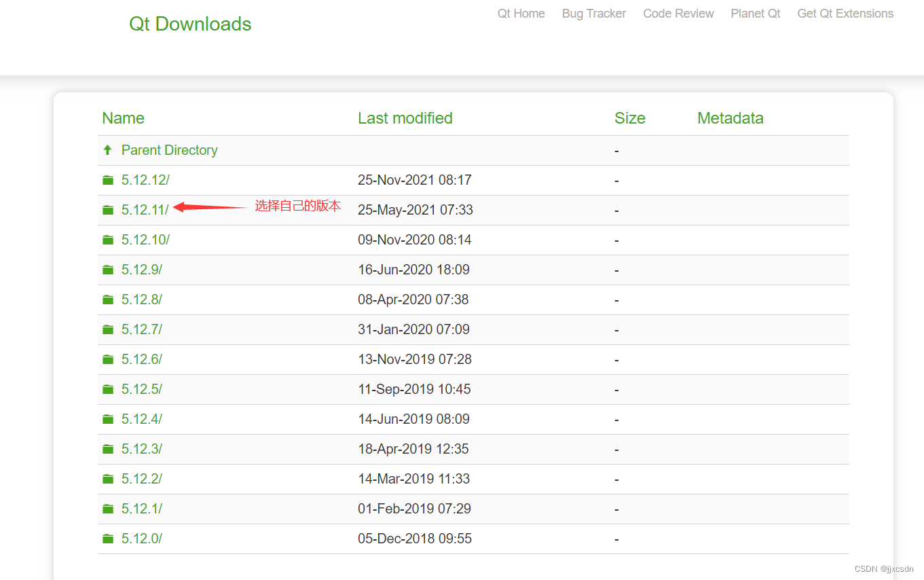Browse the 5.12.3/ directory link
The image size is (924, 580).
(x=142, y=449)
